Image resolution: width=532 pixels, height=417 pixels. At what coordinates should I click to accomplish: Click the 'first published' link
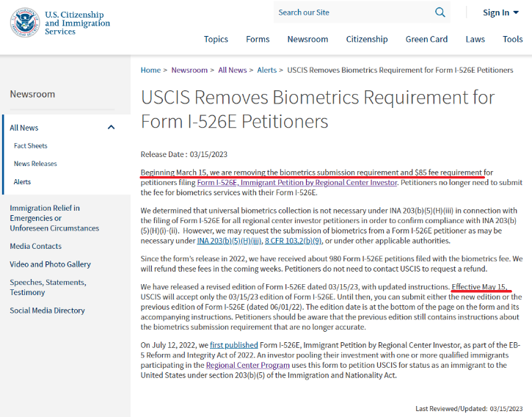(x=234, y=345)
